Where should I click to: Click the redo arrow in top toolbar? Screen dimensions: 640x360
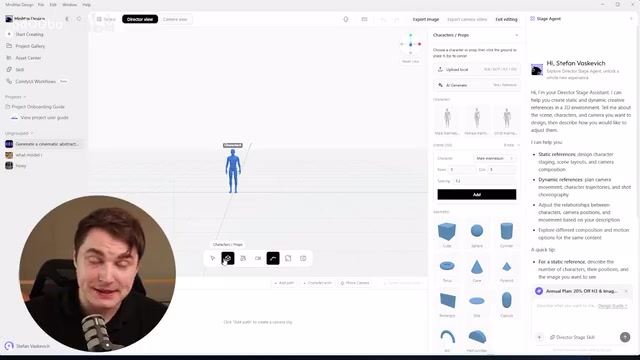pyautogui.click(x=397, y=19)
